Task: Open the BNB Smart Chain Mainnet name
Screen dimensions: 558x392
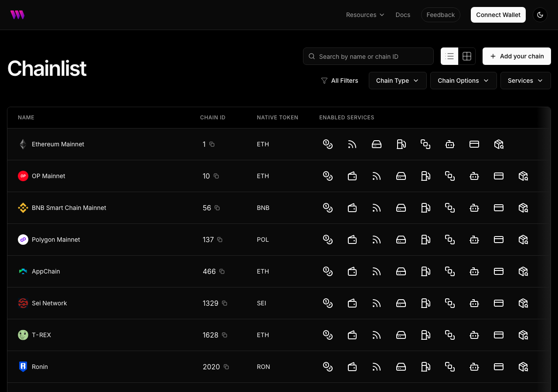Action: pyautogui.click(x=69, y=208)
